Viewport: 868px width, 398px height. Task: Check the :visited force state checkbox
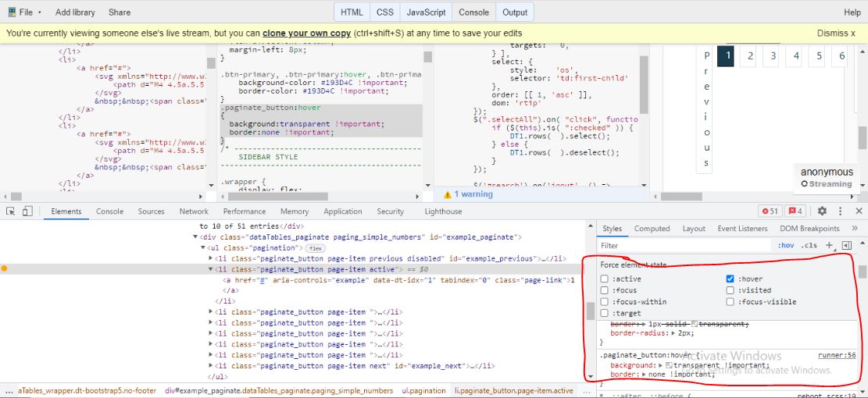[730, 290]
